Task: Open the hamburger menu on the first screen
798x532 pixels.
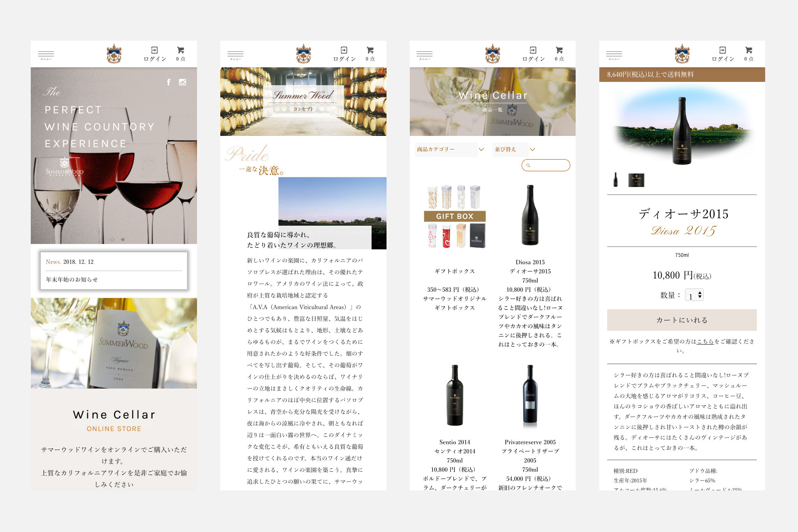Action: click(46, 54)
